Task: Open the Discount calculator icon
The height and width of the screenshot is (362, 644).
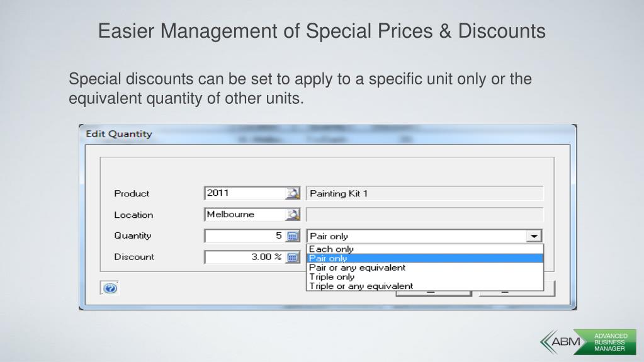Action: coord(293,257)
